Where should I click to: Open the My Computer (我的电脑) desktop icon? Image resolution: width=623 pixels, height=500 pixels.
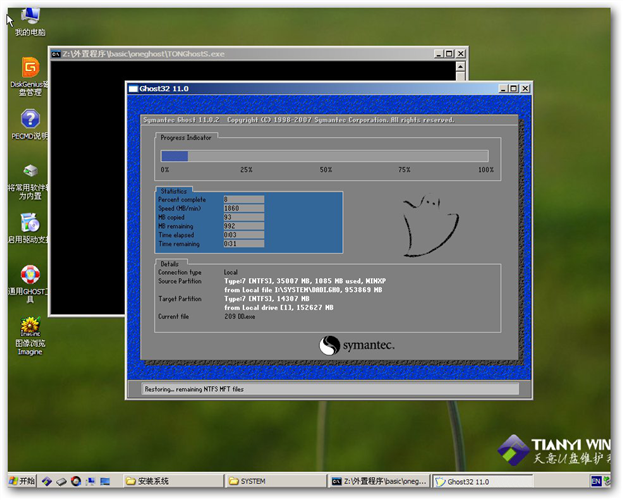coord(29,16)
